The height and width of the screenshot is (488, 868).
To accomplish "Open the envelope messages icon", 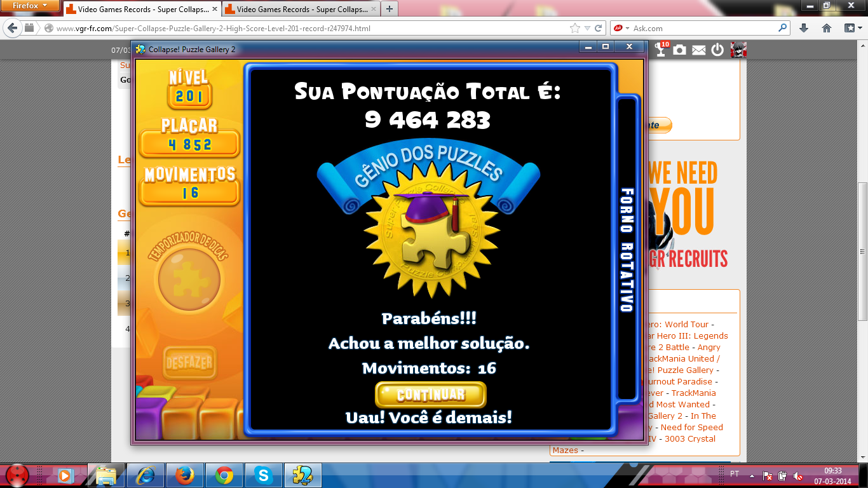I will [x=698, y=50].
